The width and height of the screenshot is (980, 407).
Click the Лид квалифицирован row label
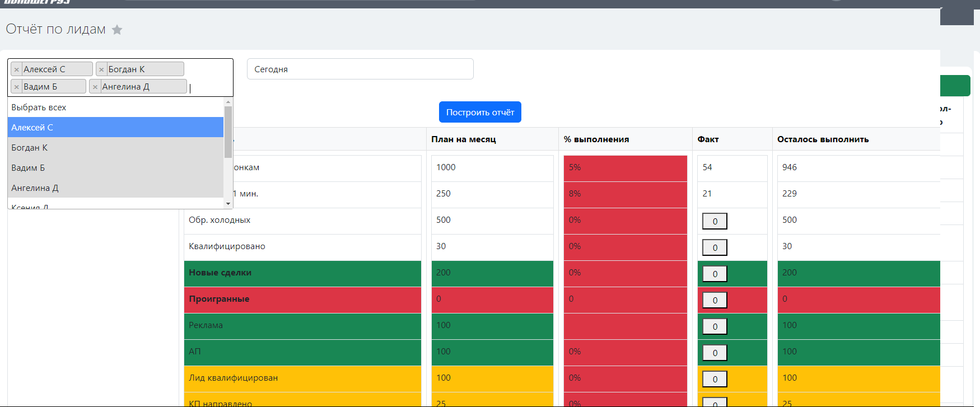pos(233,378)
